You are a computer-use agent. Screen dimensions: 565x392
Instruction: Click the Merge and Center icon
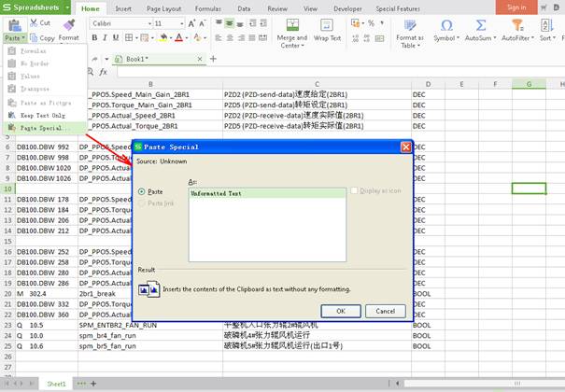(x=291, y=24)
